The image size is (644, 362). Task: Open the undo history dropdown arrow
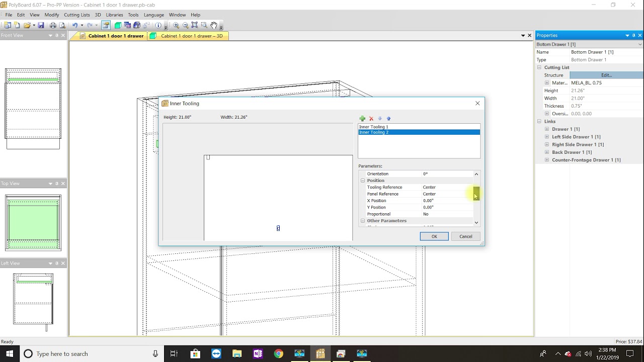pyautogui.click(x=82, y=25)
